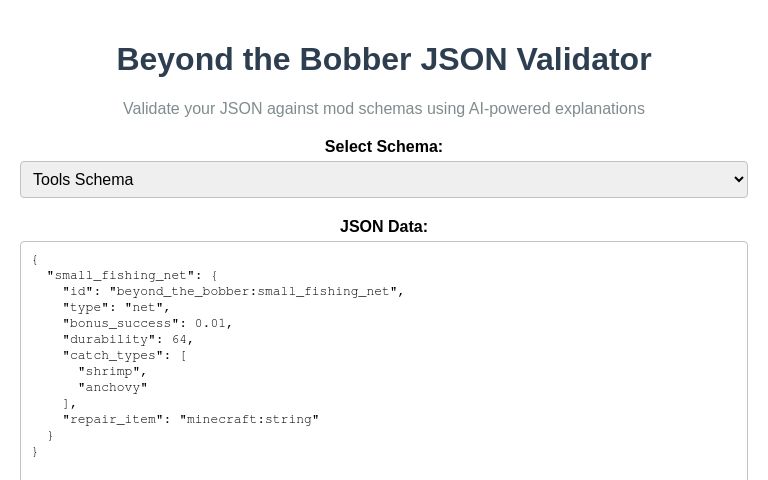This screenshot has height=480, width=768.
Task: Click the dropdown chevron arrow
Action: coord(739,179)
